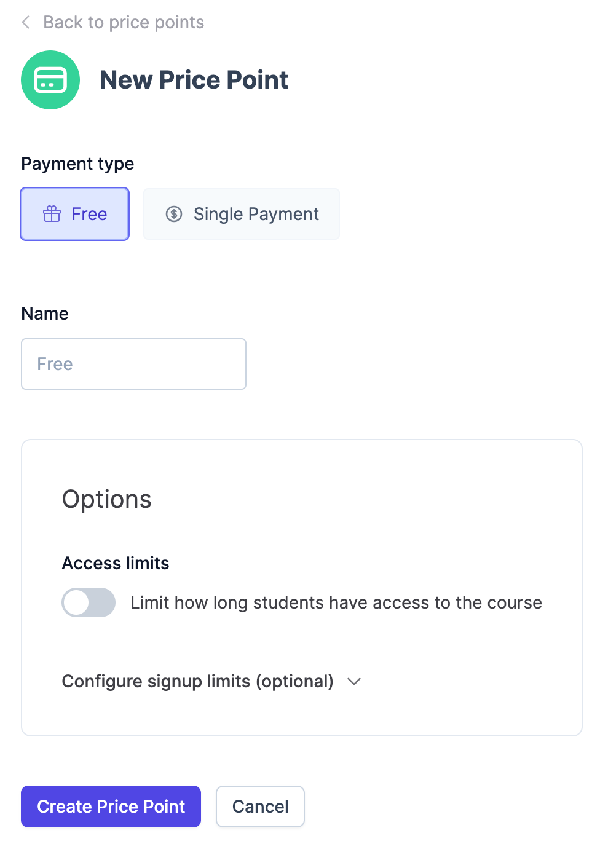Click the "Limit how long students have access" label

(x=336, y=602)
